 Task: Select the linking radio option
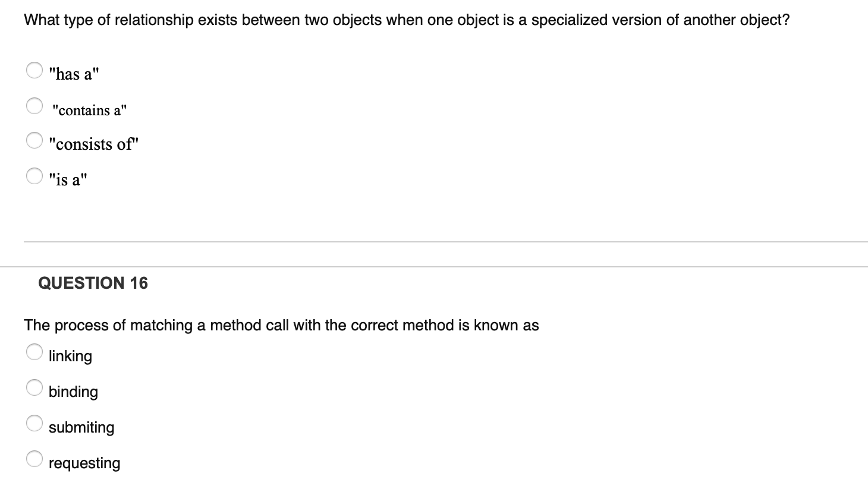34,352
